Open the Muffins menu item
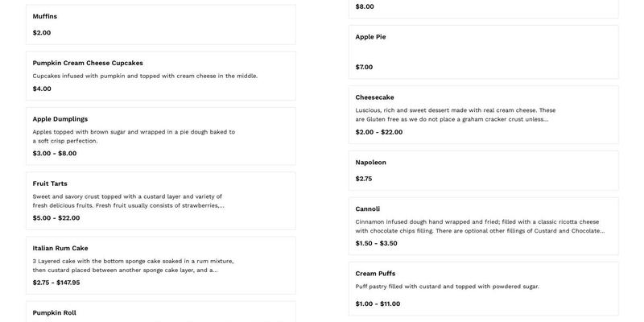The width and height of the screenshot is (644, 322). (45, 16)
